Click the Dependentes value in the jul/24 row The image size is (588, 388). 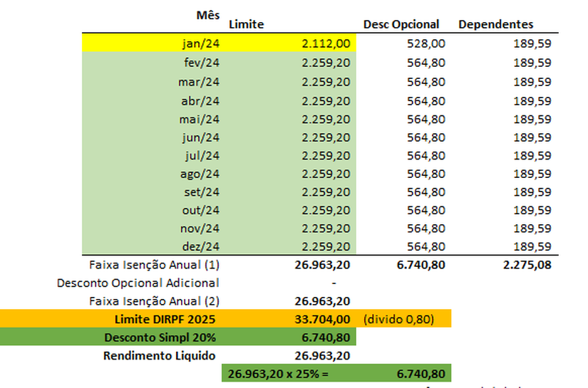click(x=532, y=155)
